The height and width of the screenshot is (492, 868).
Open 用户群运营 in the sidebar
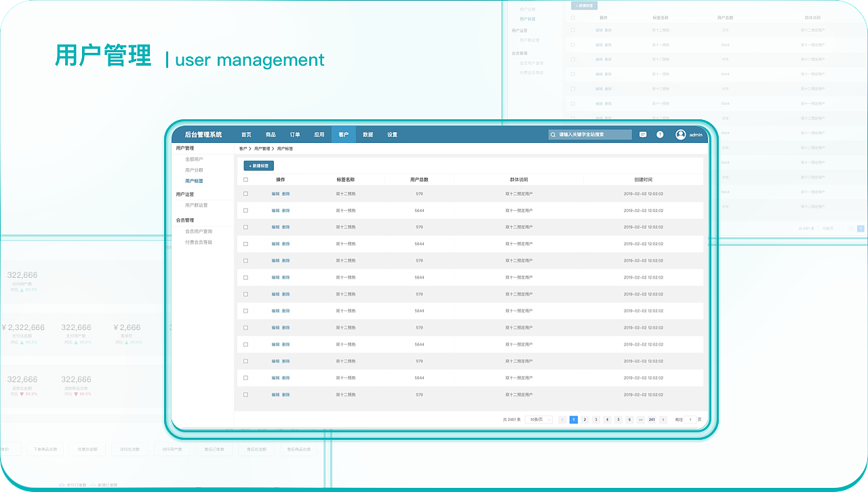point(197,205)
